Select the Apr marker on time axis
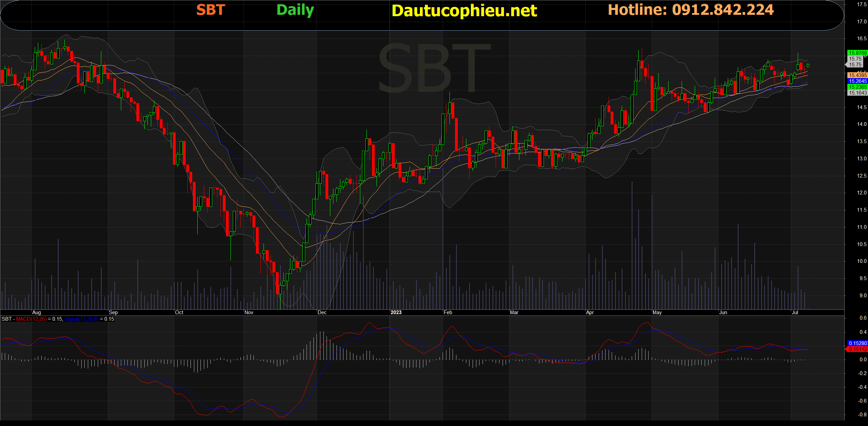Image resolution: width=868 pixels, height=426 pixels. [x=590, y=312]
